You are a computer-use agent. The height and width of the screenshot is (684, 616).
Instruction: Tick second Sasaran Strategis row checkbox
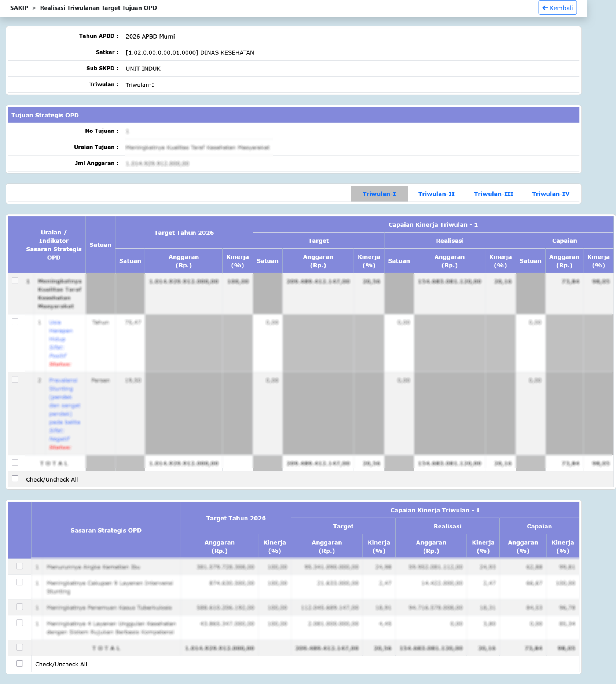pos(20,582)
